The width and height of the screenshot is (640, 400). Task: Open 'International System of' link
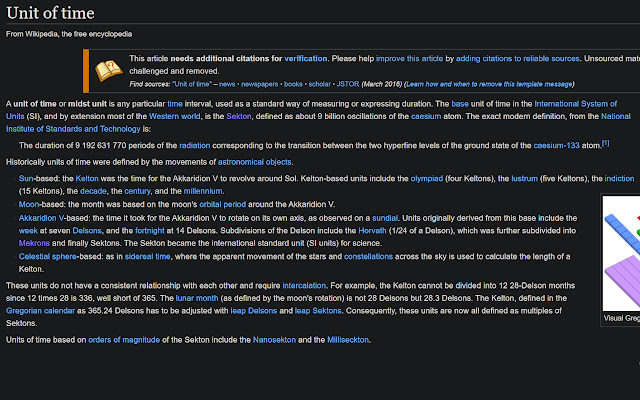tap(576, 104)
